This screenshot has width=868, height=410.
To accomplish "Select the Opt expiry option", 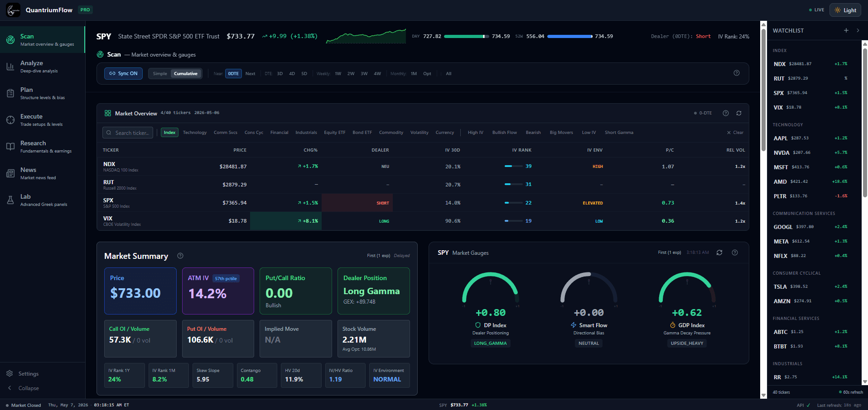I will coord(427,74).
